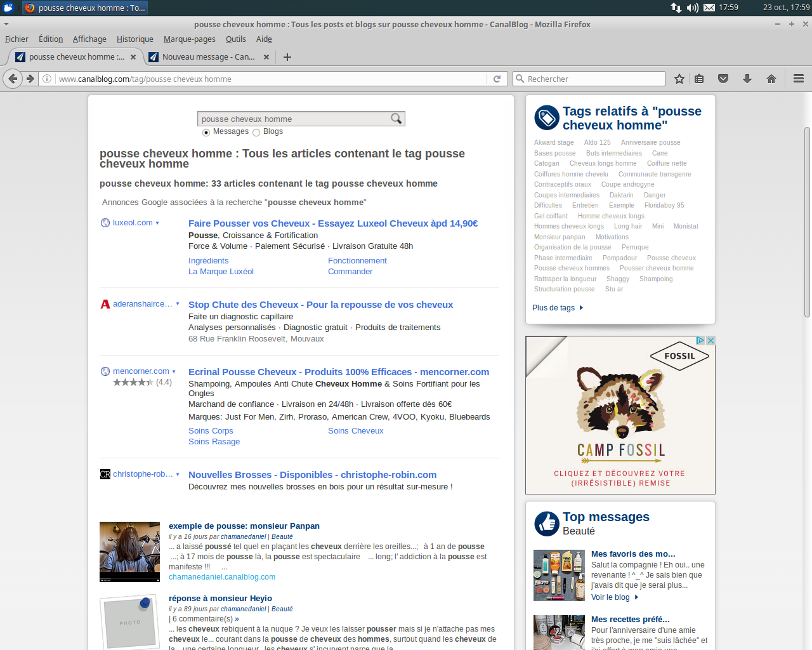Click the network connection icon in system tray
The height and width of the screenshot is (650, 812).
(676, 8)
